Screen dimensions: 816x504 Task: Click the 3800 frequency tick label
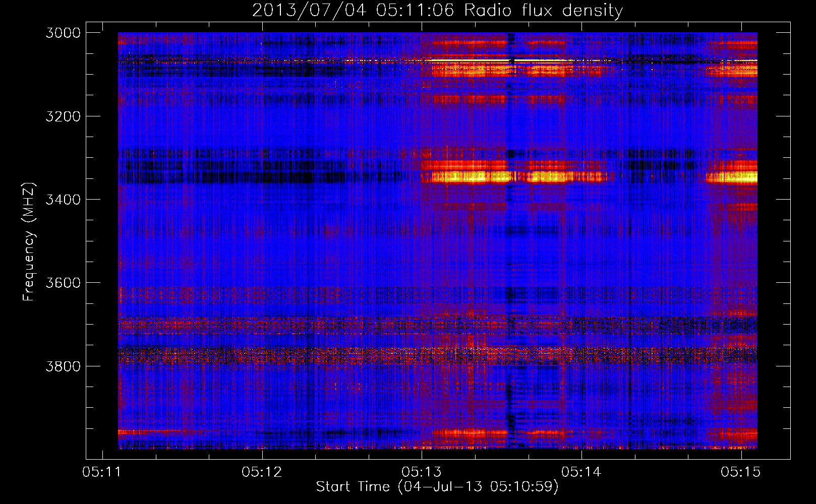[x=63, y=366]
